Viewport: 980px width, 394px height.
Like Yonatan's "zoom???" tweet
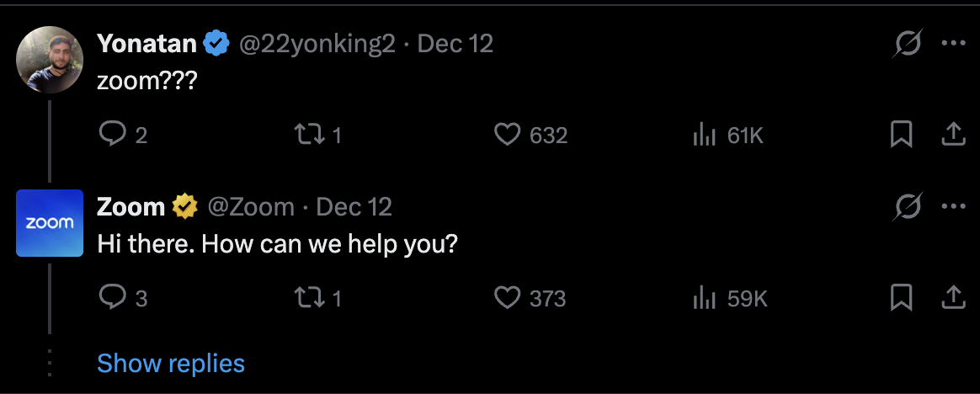507,135
